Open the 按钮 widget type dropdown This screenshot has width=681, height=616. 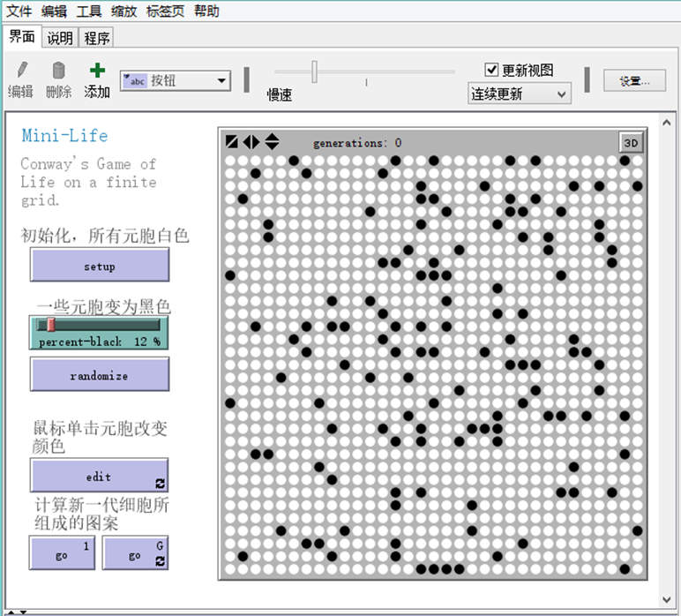coord(176,81)
